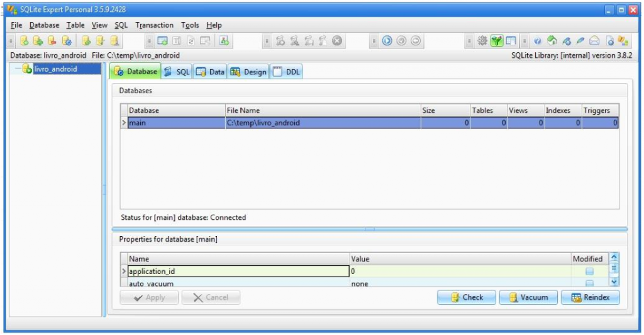Viewport: 644px width, 335px height.
Task: Toggle the green funnel filter icon
Action: pyautogui.click(x=497, y=41)
